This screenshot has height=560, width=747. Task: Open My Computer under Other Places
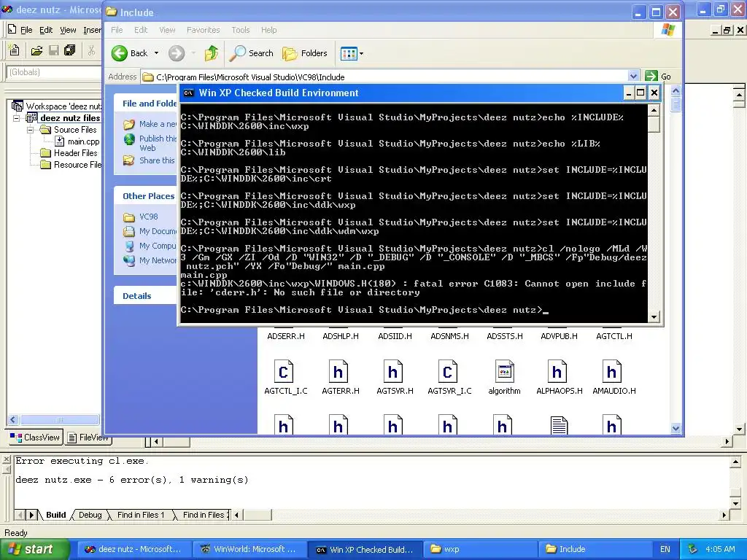click(158, 246)
